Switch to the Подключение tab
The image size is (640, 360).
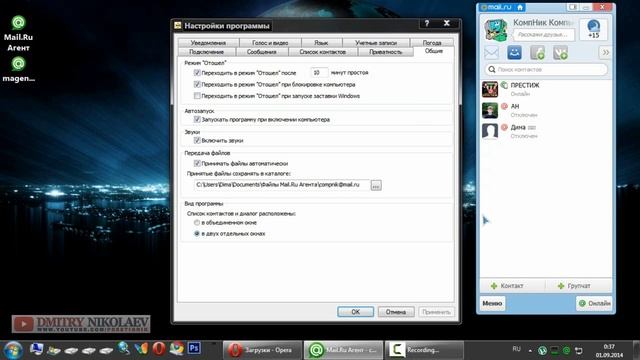pyautogui.click(x=207, y=52)
